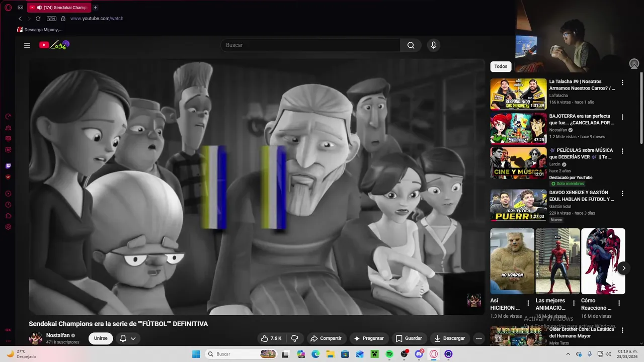644x362 pixels.
Task: Open Spotify from the taskbar
Action: pos(389,354)
